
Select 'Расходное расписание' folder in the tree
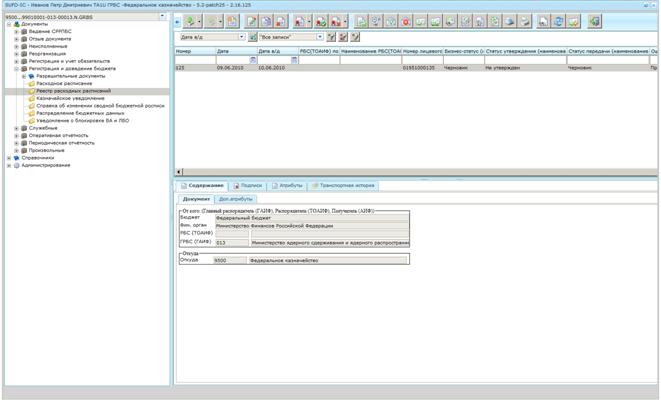tap(64, 83)
